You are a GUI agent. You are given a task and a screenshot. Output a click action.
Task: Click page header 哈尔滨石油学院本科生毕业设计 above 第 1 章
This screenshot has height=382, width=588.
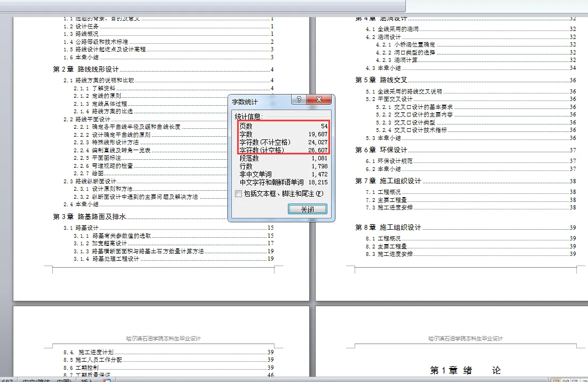(x=465, y=339)
